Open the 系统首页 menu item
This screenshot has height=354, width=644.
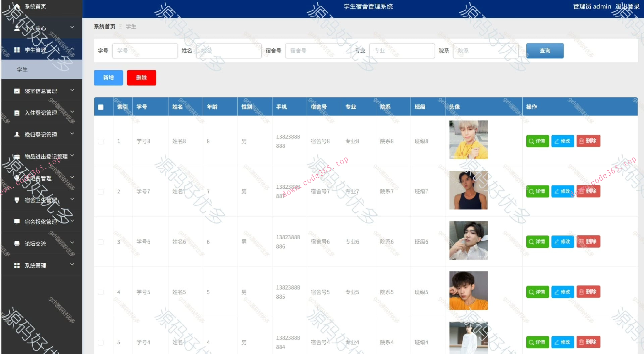click(x=35, y=6)
